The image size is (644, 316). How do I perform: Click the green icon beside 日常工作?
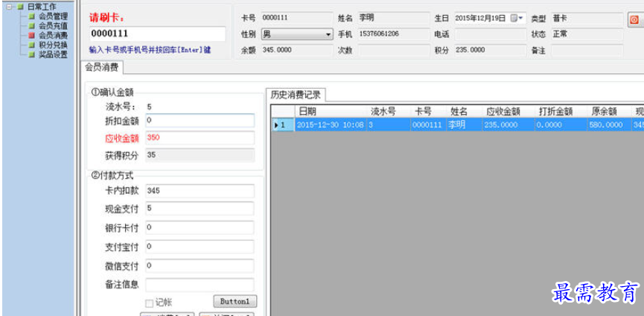click(21, 7)
